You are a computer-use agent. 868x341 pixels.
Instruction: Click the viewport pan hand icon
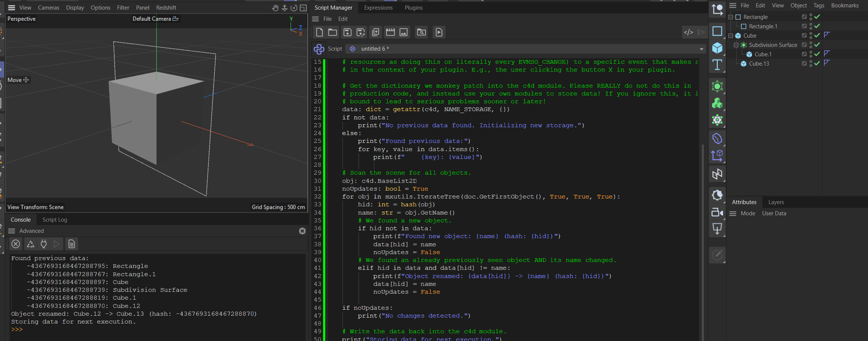[275, 8]
